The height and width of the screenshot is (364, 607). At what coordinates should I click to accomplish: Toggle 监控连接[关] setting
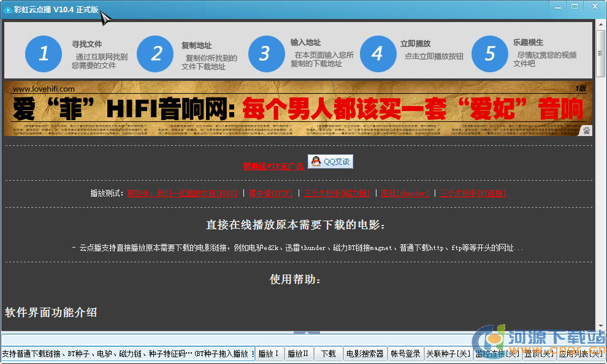pos(497,354)
